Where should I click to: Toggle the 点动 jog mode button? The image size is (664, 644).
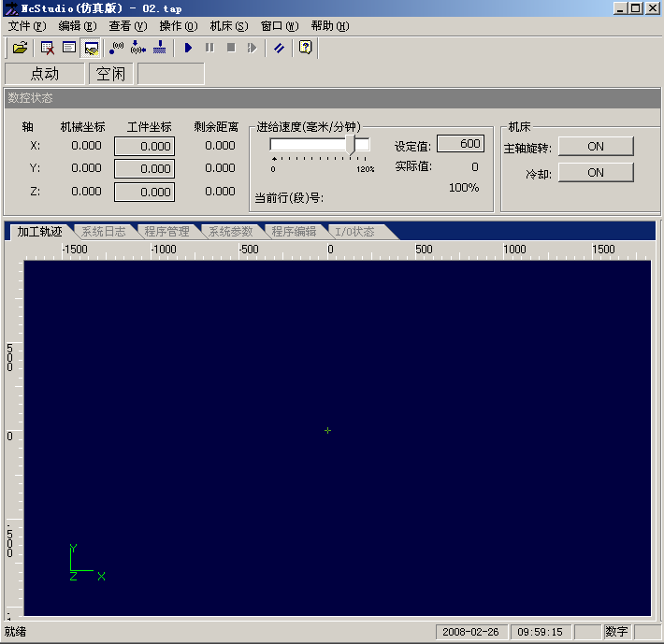coord(45,74)
